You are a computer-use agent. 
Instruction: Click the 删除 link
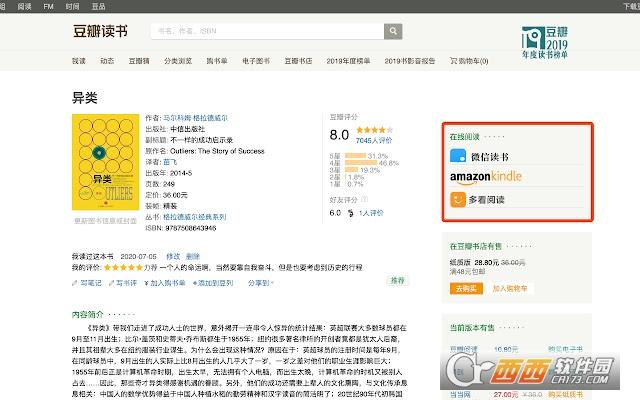point(193,256)
